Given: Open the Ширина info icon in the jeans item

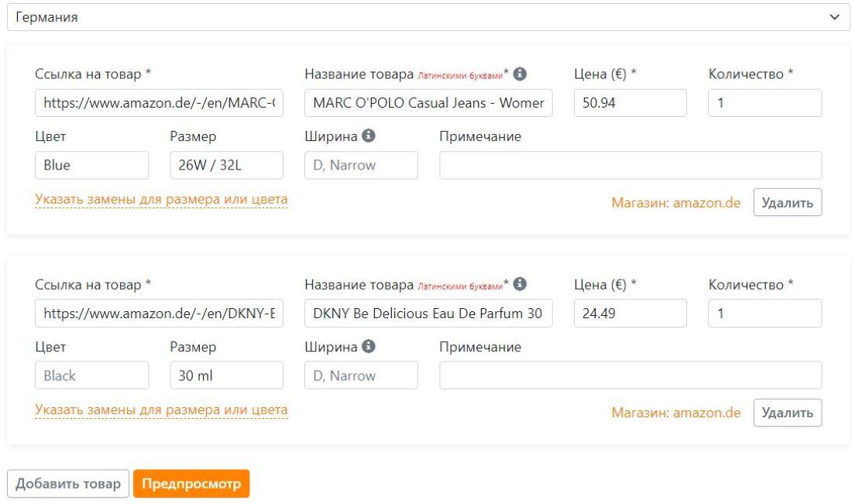Looking at the screenshot, I should [x=369, y=136].
